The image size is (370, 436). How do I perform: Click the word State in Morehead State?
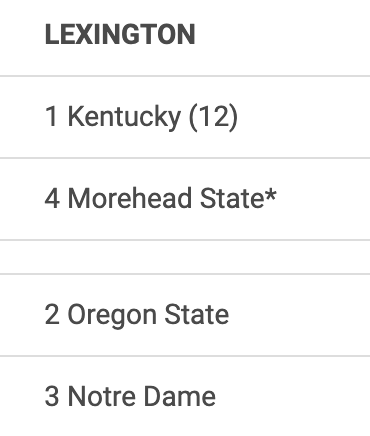(232, 198)
